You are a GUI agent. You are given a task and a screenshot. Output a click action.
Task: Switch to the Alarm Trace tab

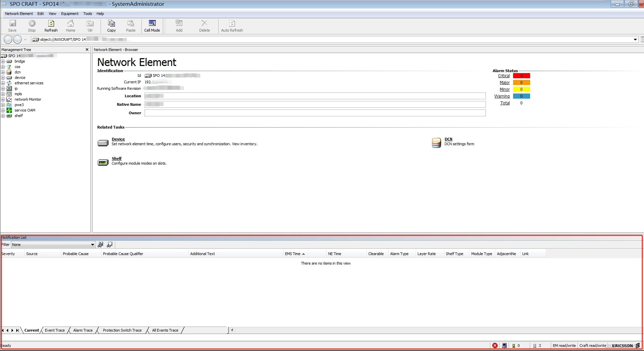(x=83, y=330)
